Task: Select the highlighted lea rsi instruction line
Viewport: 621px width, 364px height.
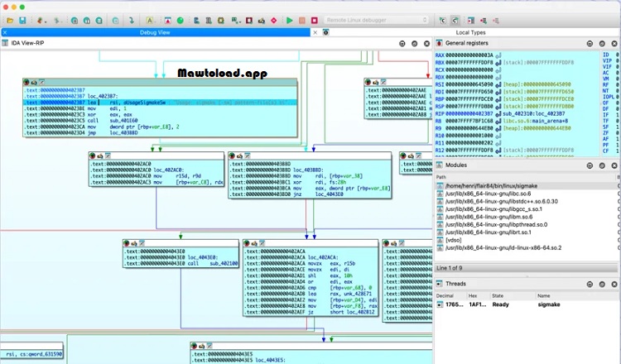Action: pos(160,102)
